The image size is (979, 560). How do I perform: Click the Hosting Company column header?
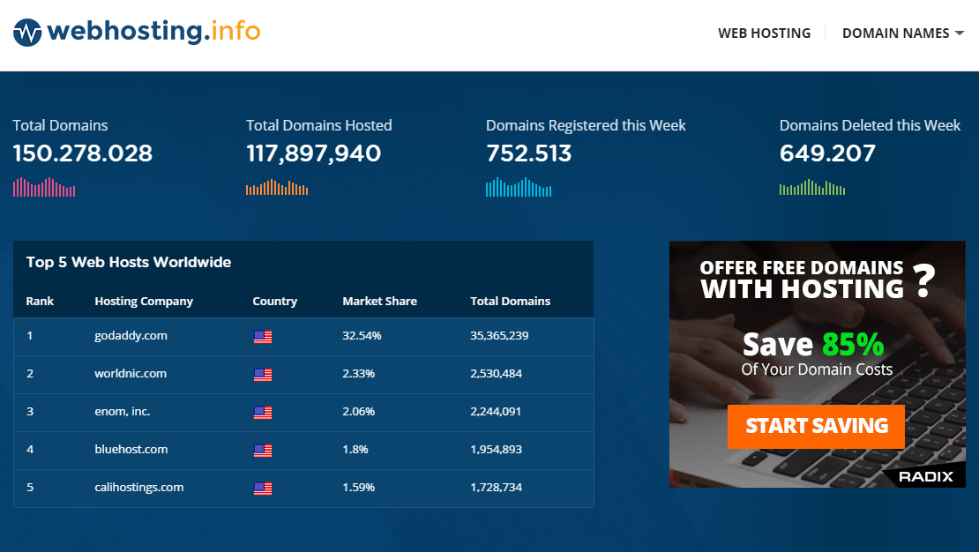click(144, 302)
